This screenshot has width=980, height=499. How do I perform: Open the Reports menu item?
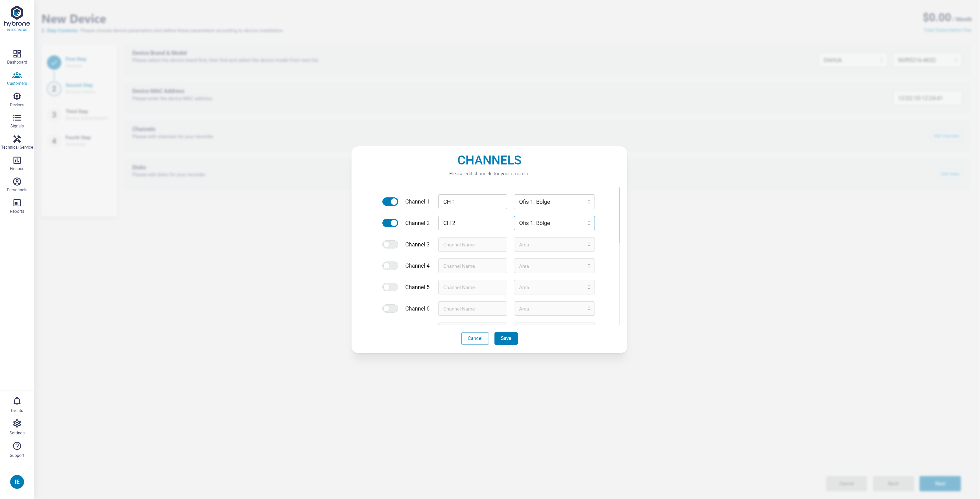pyautogui.click(x=17, y=206)
